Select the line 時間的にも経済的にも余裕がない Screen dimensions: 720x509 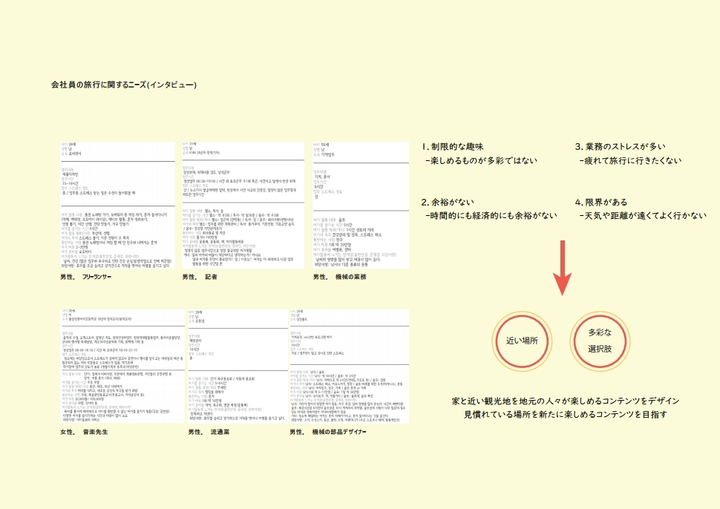(x=491, y=215)
